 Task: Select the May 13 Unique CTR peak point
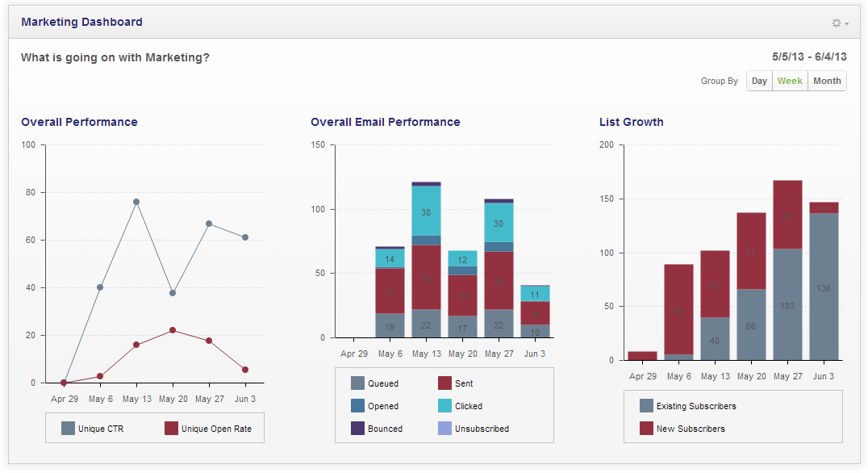coord(136,202)
